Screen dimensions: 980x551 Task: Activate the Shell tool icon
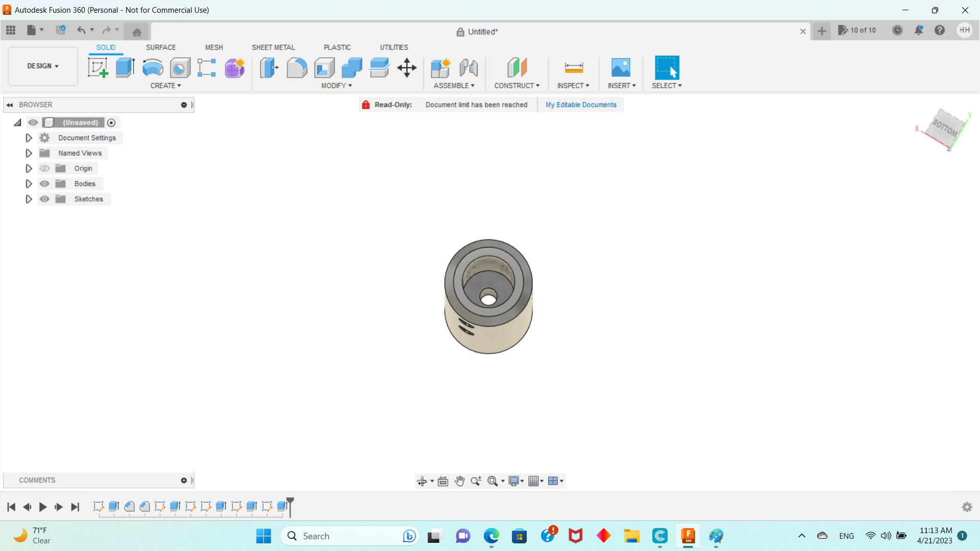324,67
